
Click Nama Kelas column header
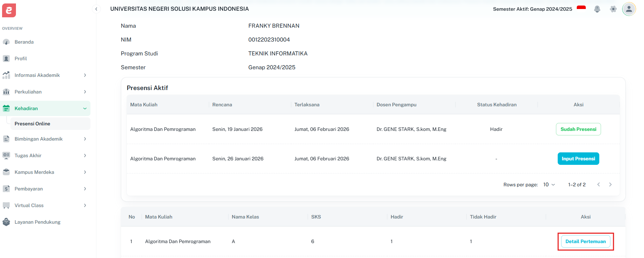[x=245, y=217]
